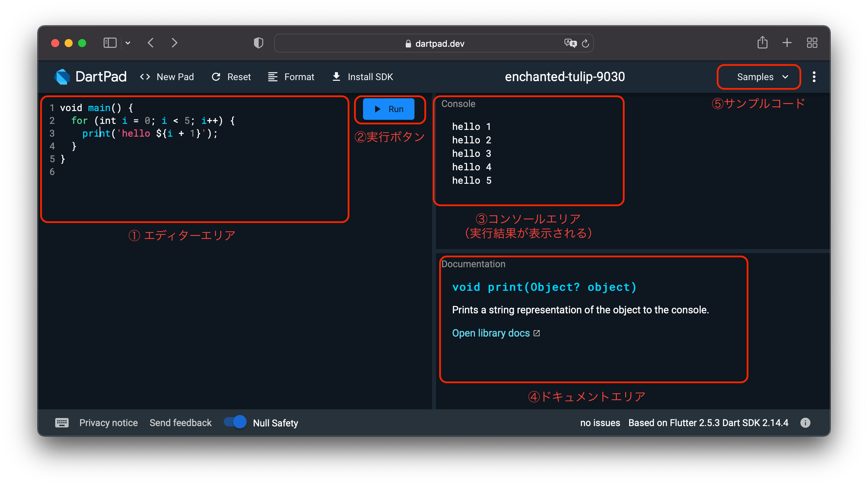This screenshot has width=868, height=486.
Task: Click the Install SDK download icon
Action: tap(336, 77)
